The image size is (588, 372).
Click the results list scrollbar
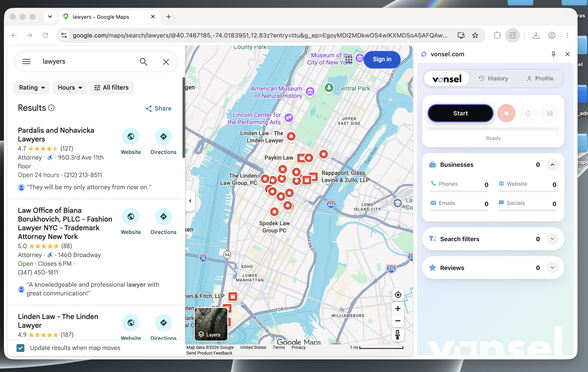pos(184,118)
